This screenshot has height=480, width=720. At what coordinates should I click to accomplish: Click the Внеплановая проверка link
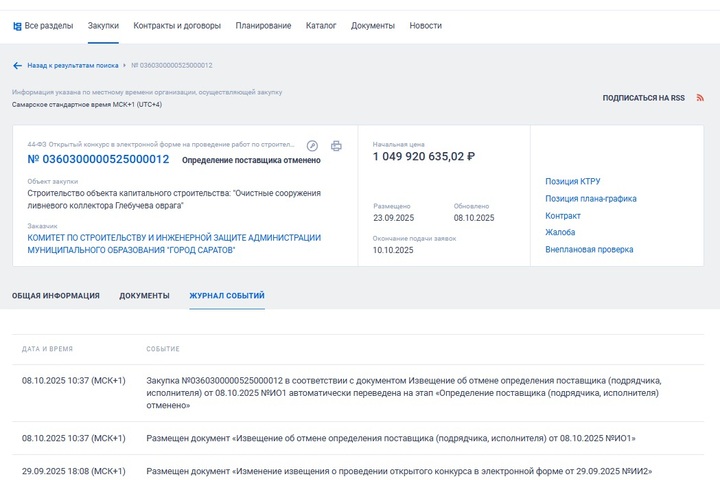point(588,250)
